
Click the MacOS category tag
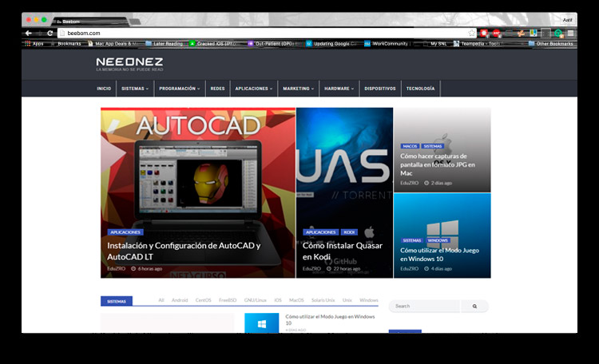click(x=410, y=146)
